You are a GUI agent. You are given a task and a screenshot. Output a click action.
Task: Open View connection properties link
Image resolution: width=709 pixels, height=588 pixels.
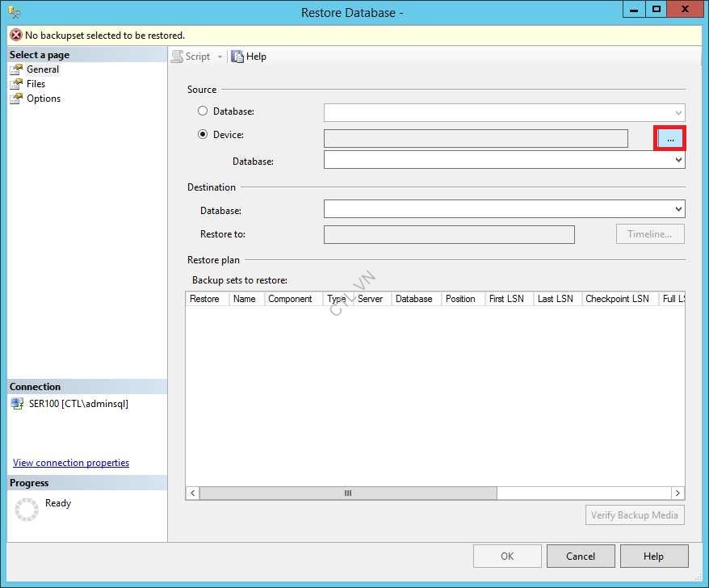point(70,462)
